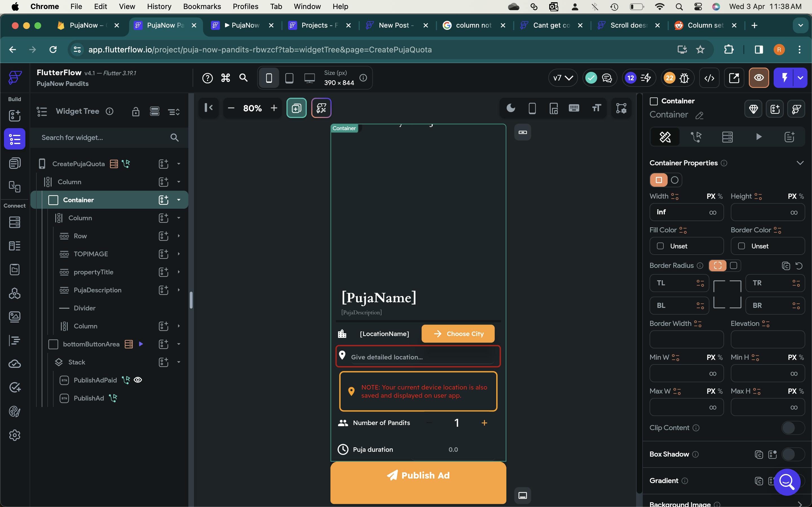Click the Test Mode lightning button
The width and height of the screenshot is (812, 507).
coord(784,78)
